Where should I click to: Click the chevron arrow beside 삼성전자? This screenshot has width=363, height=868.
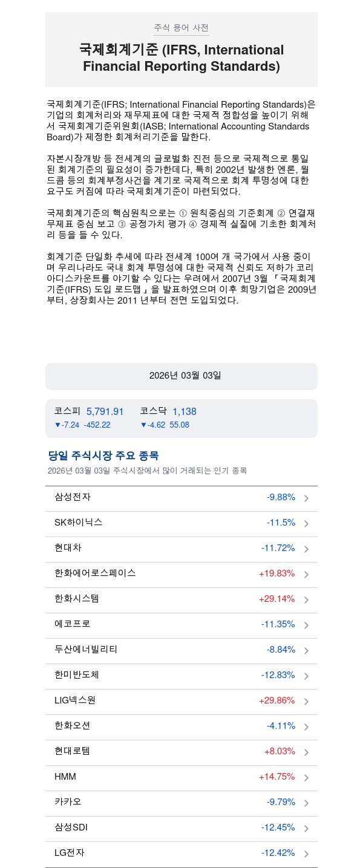(306, 498)
